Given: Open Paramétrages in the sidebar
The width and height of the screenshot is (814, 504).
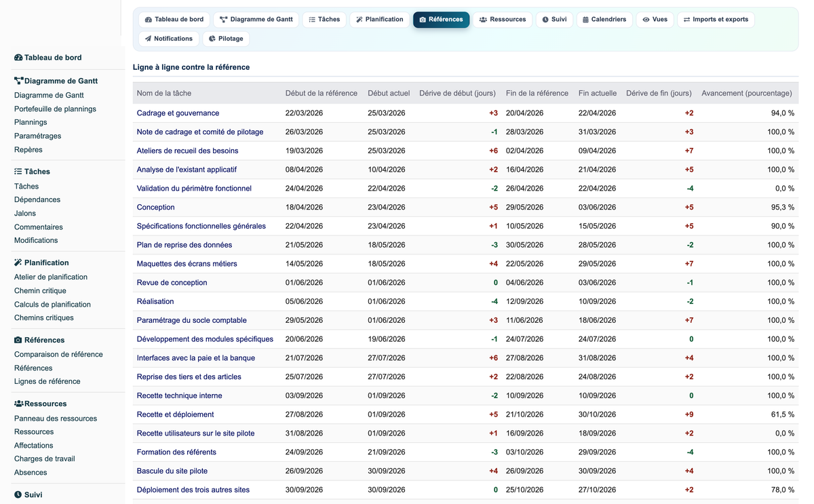Looking at the screenshot, I should tap(37, 136).
